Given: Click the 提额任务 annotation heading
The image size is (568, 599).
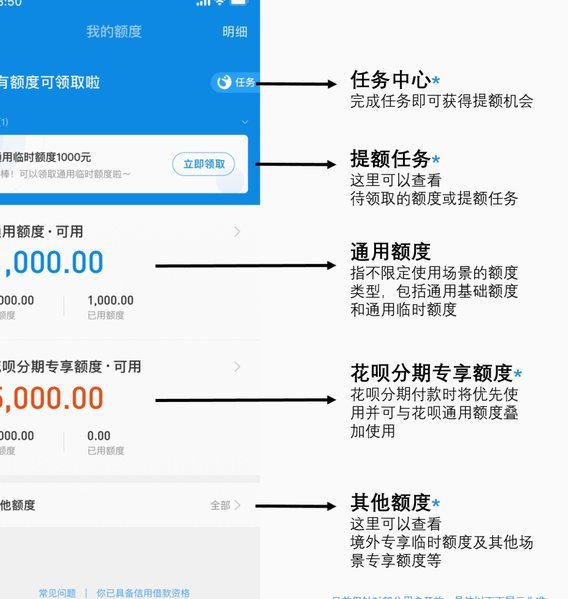Looking at the screenshot, I should coord(391,159).
